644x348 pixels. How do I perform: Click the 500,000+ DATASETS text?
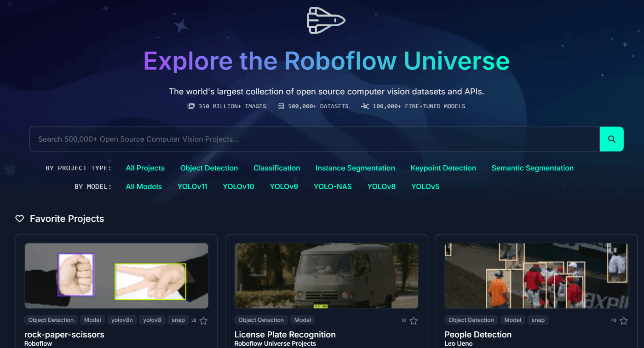tap(318, 106)
